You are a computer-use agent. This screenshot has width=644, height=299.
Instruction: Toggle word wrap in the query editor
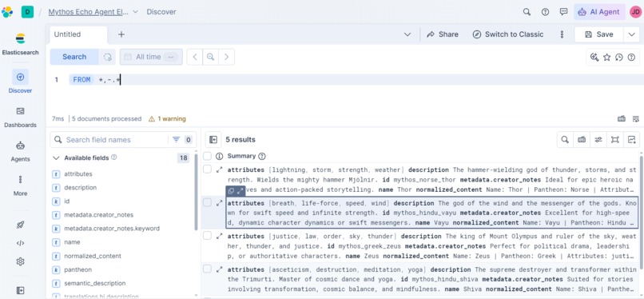coord(636,118)
